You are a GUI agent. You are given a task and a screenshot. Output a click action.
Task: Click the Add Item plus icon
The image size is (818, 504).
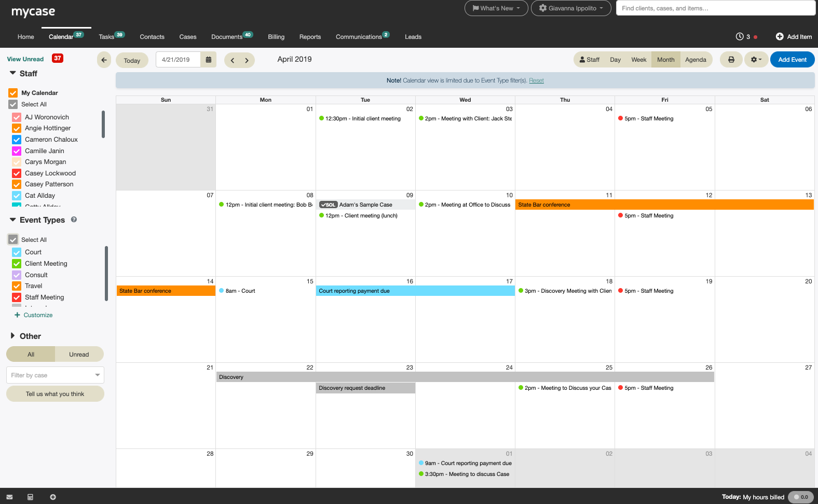coord(780,36)
